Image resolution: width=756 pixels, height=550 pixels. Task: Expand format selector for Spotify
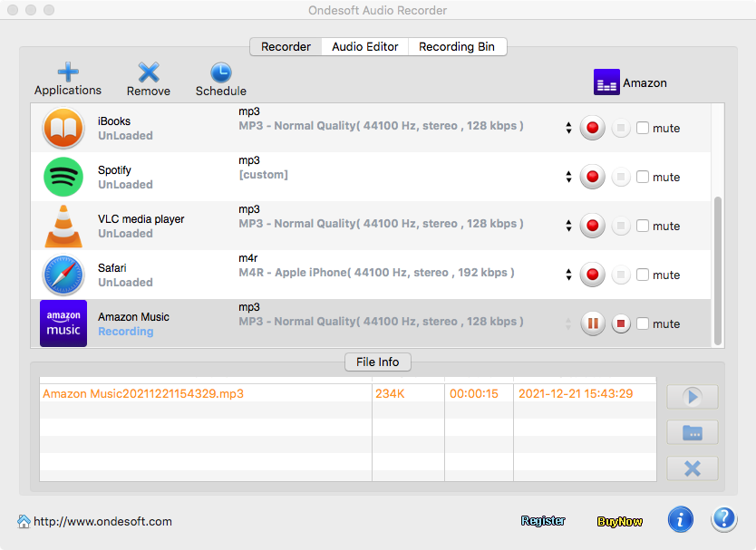[568, 178]
